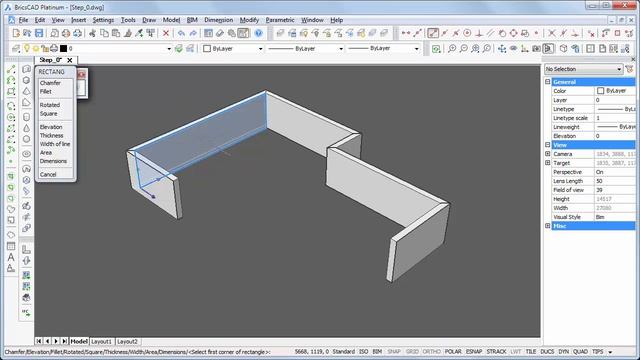640x360 pixels.
Task: Open the linetype ByLayer dropdown
Action: [341, 49]
